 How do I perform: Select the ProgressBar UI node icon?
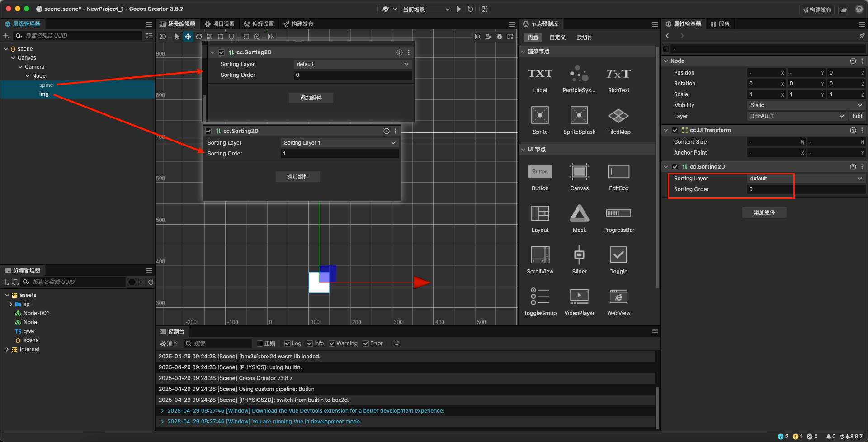point(618,213)
